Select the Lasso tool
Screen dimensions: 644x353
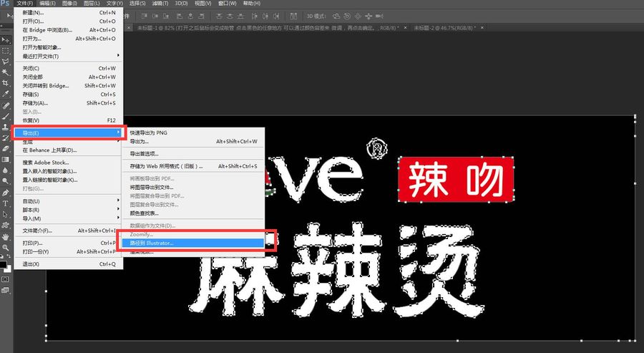pos(5,62)
